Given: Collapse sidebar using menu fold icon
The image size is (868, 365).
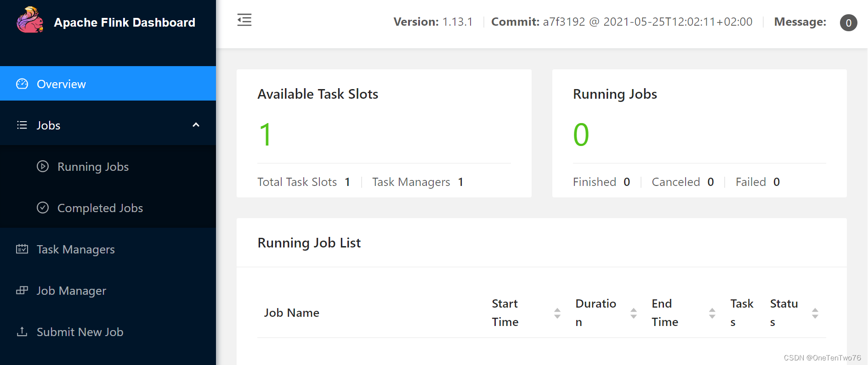Looking at the screenshot, I should click(244, 20).
